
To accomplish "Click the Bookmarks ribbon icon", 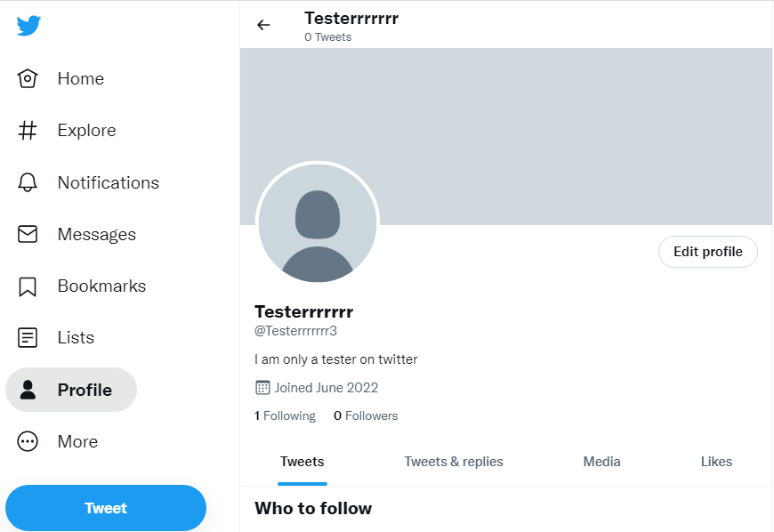I will 28,286.
